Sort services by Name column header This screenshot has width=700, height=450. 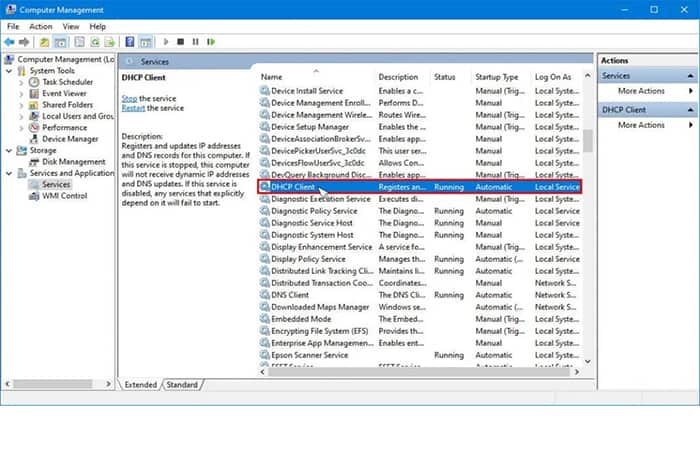coord(316,77)
